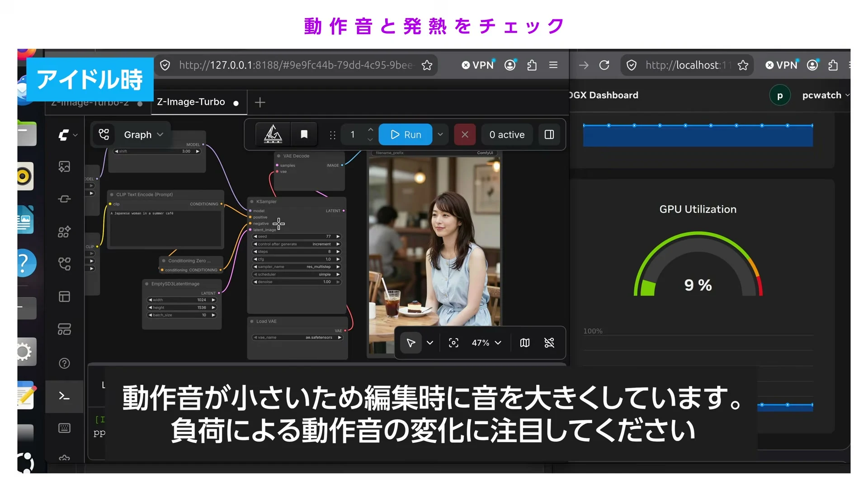
Task: Toggle the terminal console panel icon
Action: [x=64, y=396]
